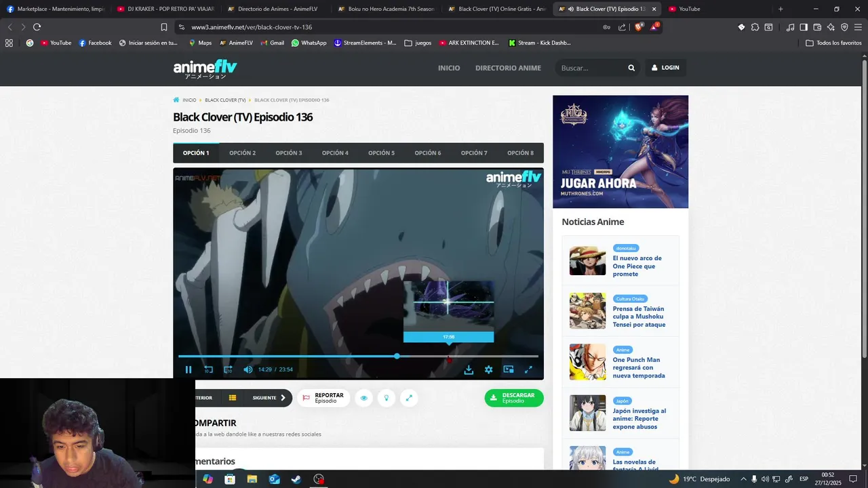Click the player's download icon
This screenshot has width=868, height=488.
469,369
